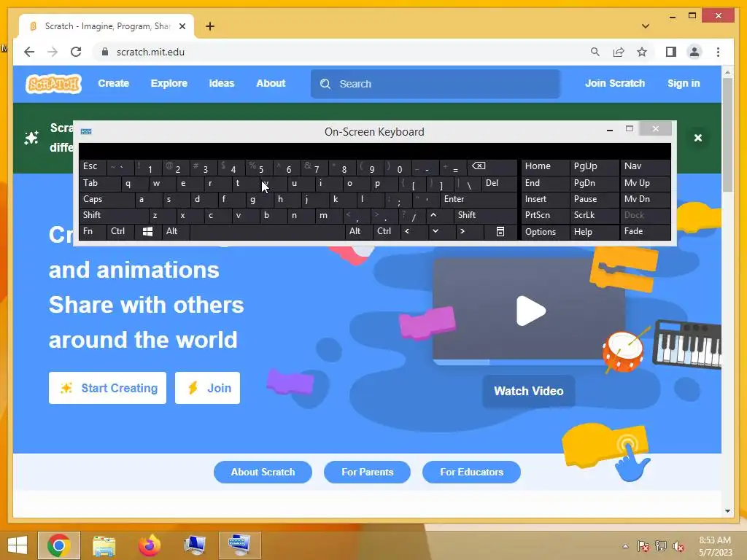Viewport: 747px width, 560px height.
Task: Open a new tab with the plus
Action: click(210, 26)
